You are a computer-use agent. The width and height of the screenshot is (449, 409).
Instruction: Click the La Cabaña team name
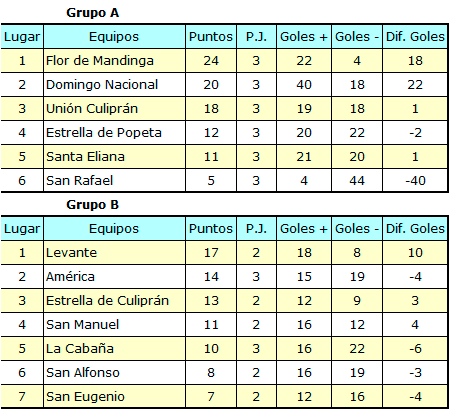(80, 349)
